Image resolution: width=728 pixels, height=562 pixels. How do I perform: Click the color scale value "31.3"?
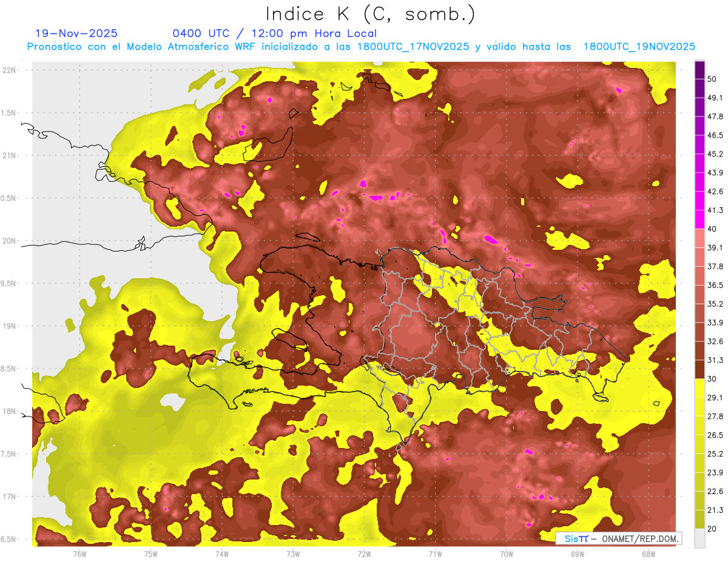[715, 360]
